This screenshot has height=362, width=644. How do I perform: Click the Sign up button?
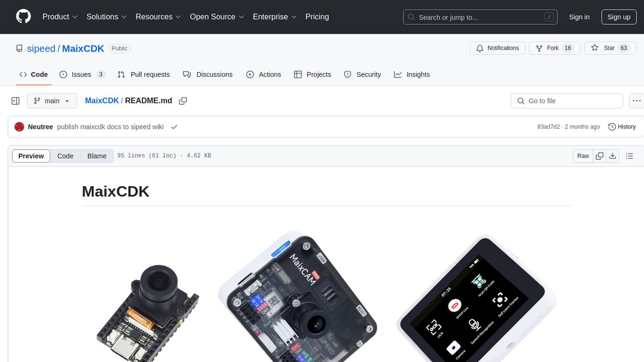[x=619, y=17]
